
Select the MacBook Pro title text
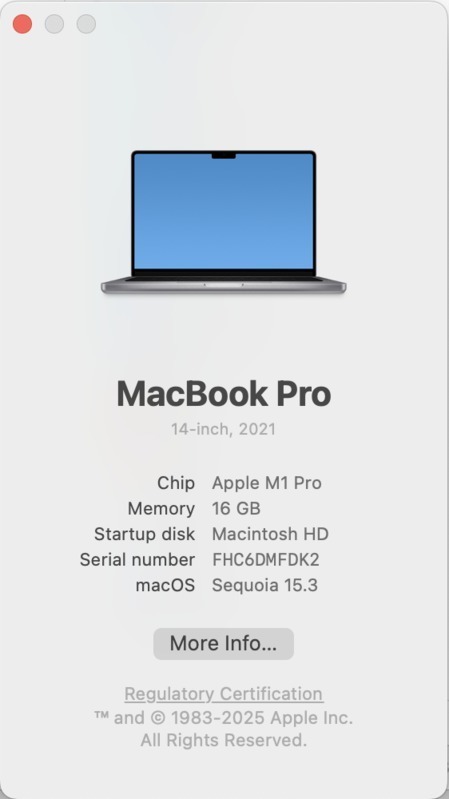click(224, 394)
